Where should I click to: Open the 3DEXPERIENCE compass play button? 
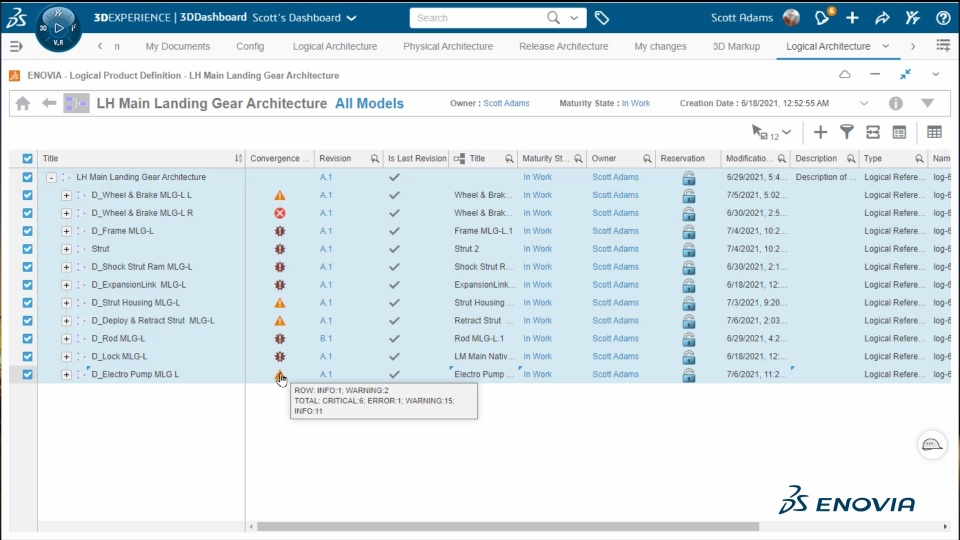click(59, 28)
